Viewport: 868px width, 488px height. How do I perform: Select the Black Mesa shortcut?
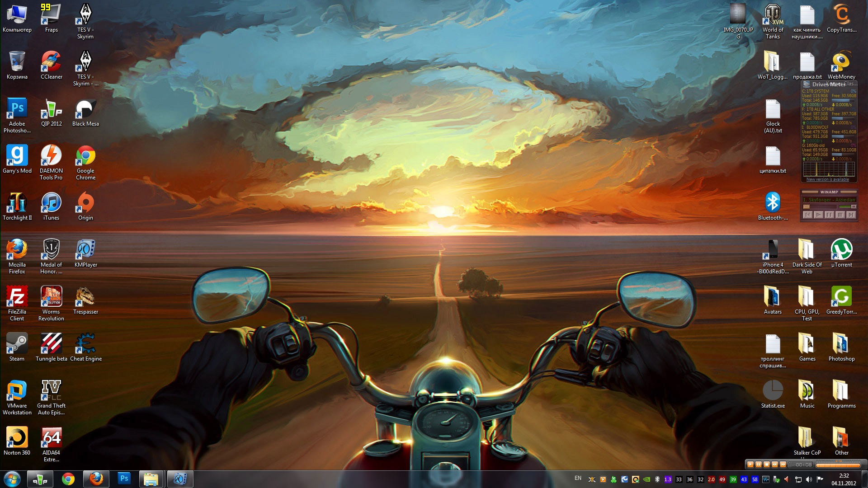(85, 112)
